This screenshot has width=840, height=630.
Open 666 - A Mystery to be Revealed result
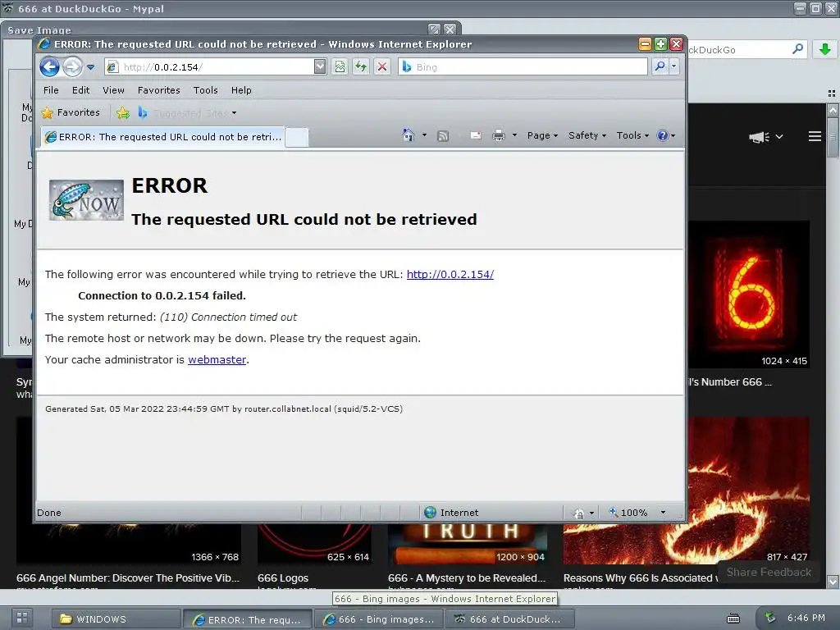coord(467,578)
